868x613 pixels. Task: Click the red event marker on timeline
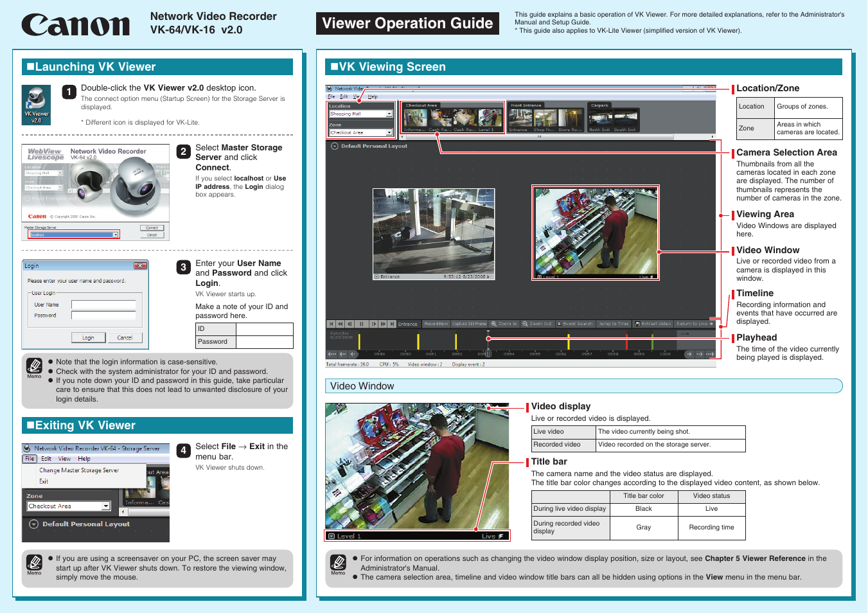click(626, 342)
